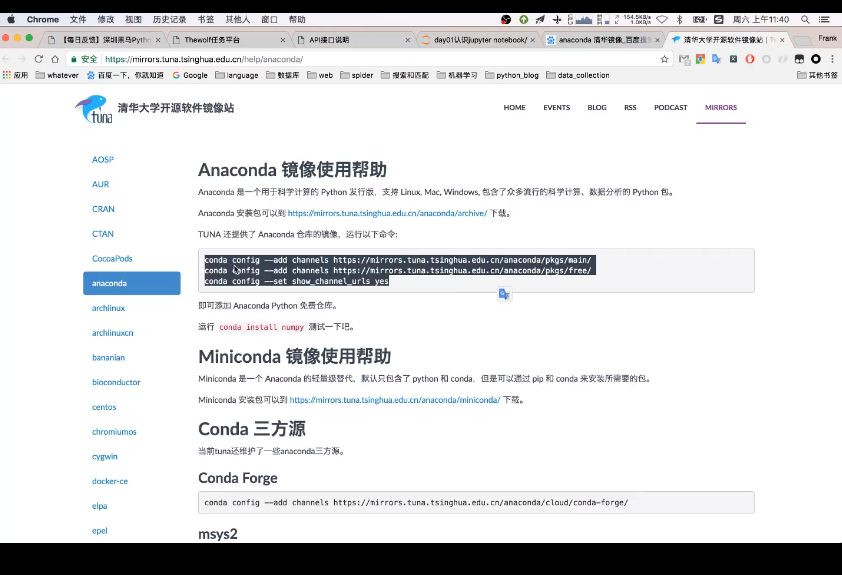Open the 书签 menu
This screenshot has width=842, height=575.
206,19
